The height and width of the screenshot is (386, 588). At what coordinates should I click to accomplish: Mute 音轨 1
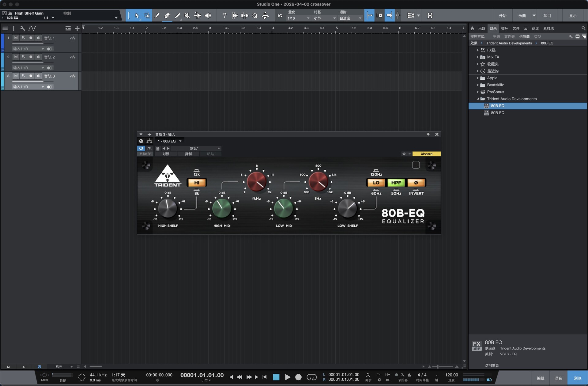tap(16, 38)
